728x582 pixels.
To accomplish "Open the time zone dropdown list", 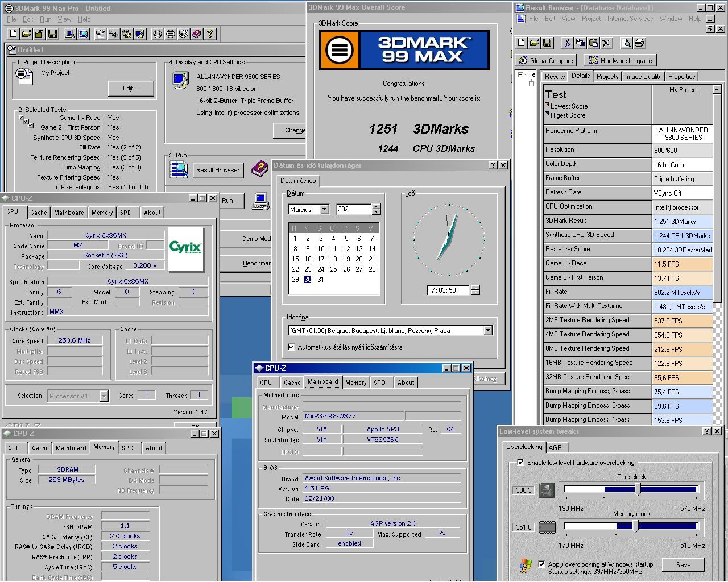I will (x=487, y=330).
